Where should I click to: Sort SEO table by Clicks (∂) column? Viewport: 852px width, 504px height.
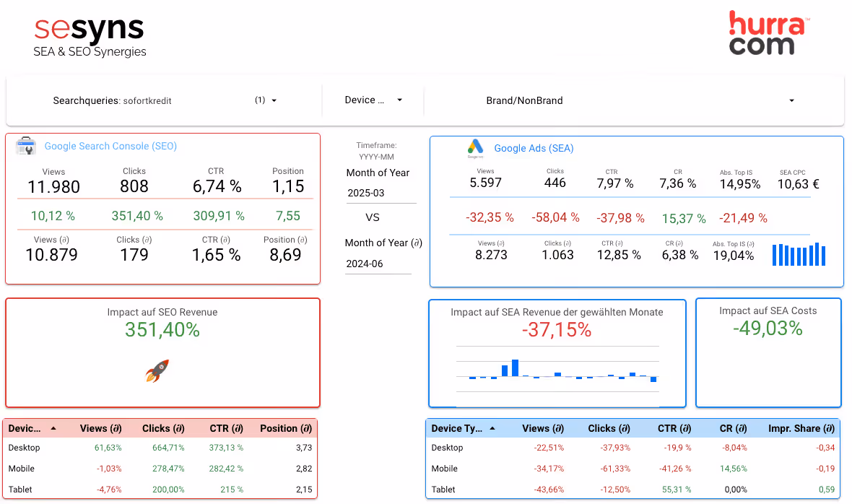[x=163, y=428]
